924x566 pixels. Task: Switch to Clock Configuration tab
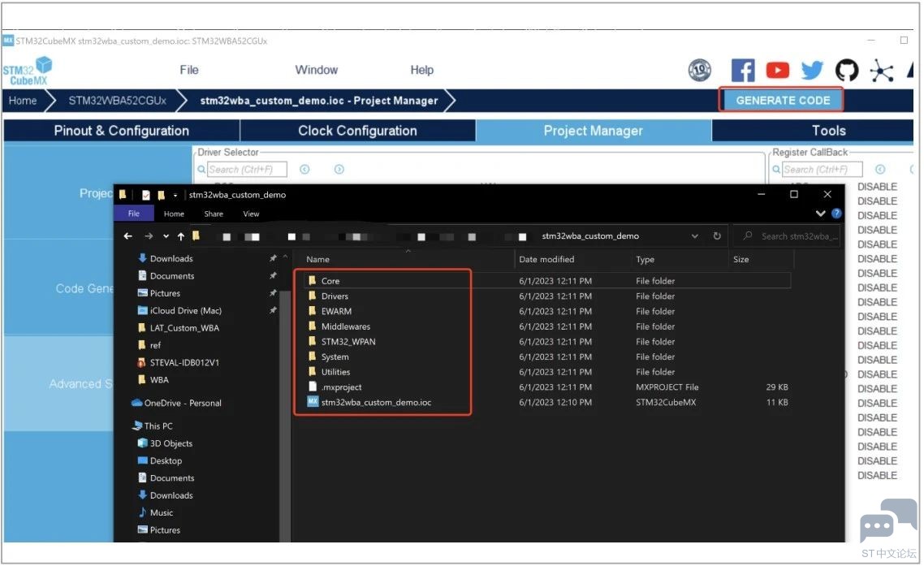click(357, 131)
